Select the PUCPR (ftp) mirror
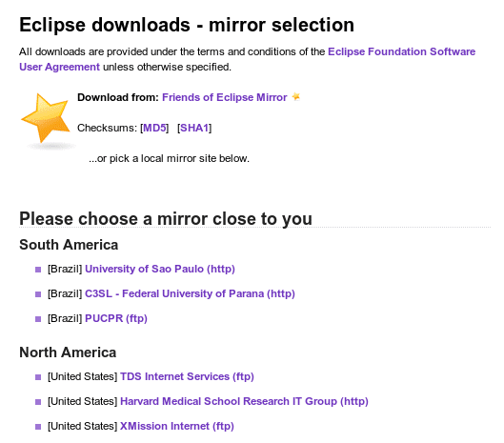The width and height of the screenshot is (504, 443). coord(116,318)
